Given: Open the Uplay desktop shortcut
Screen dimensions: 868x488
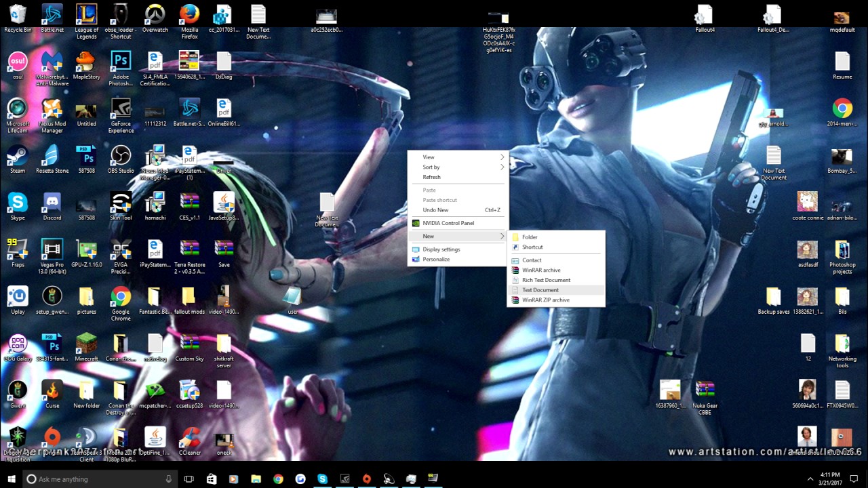Looking at the screenshot, I should click(18, 300).
